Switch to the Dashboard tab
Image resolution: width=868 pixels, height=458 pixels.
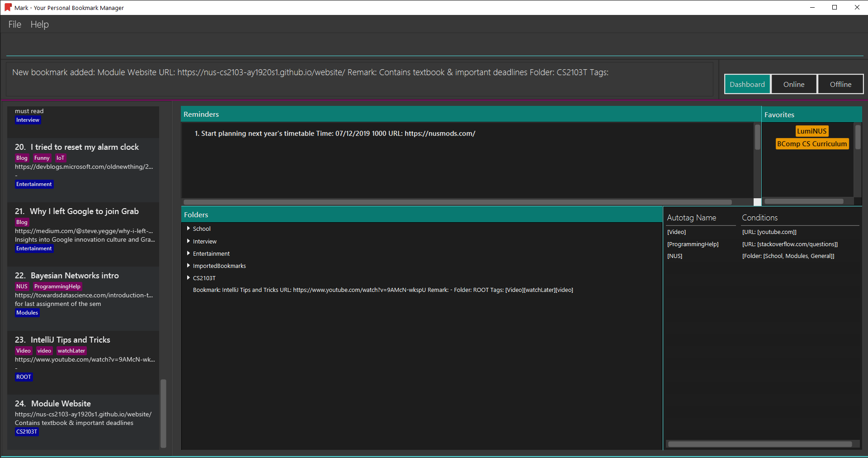click(x=747, y=84)
